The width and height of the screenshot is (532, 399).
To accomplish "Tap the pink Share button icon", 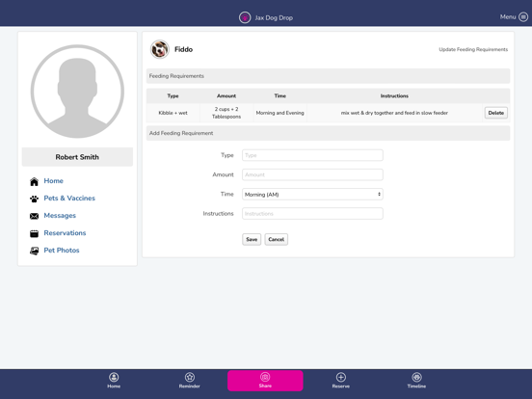I will pos(265,377).
